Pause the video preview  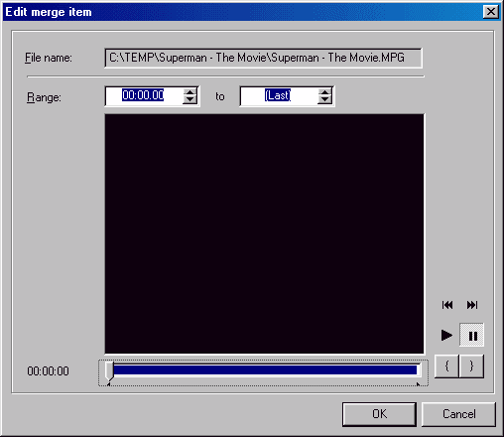(x=472, y=336)
